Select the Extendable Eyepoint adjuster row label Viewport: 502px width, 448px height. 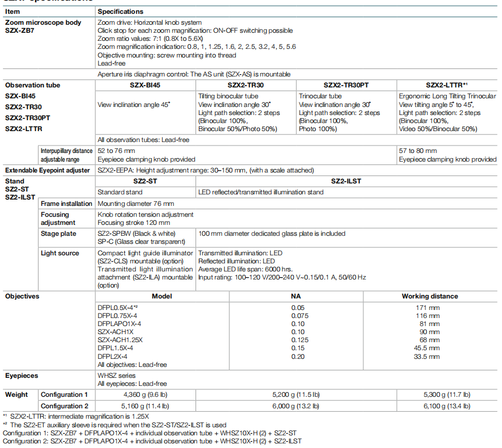(x=47, y=170)
